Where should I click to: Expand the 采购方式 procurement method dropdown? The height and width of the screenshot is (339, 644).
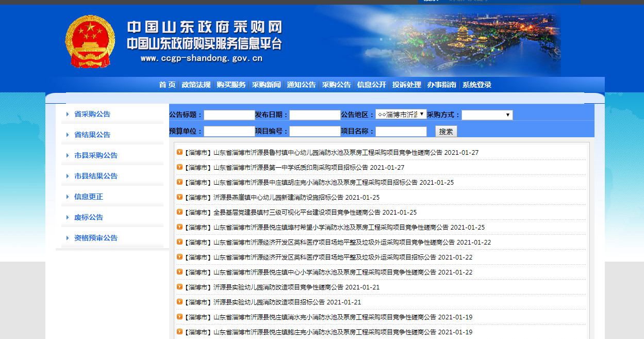click(x=487, y=115)
